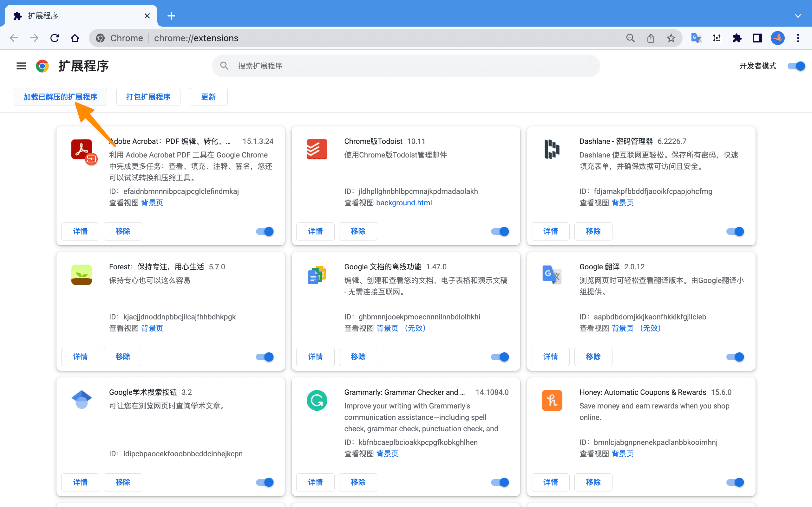Open the hamburger main menu icon
The width and height of the screenshot is (812, 507).
point(21,66)
